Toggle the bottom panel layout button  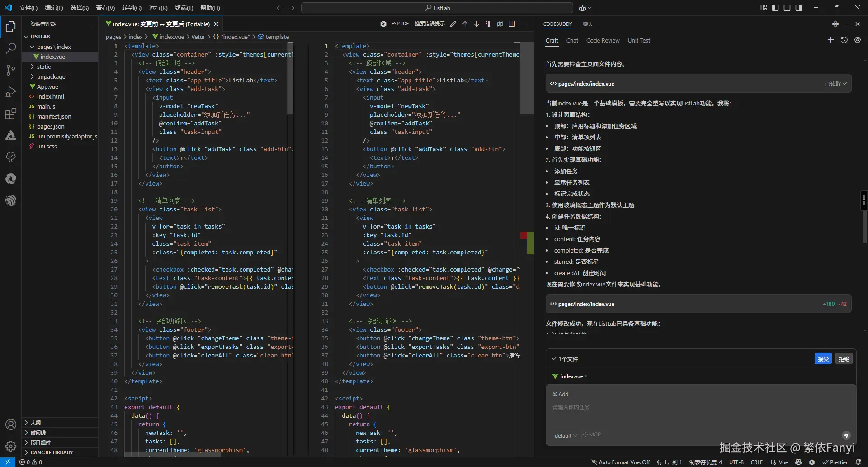click(787, 8)
